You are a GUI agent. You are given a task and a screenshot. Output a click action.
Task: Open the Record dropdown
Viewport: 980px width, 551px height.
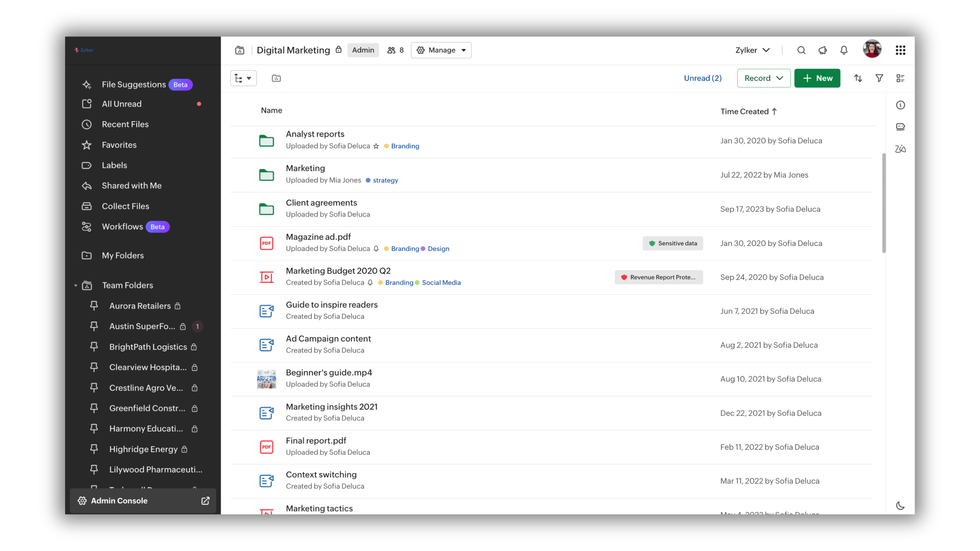click(764, 78)
